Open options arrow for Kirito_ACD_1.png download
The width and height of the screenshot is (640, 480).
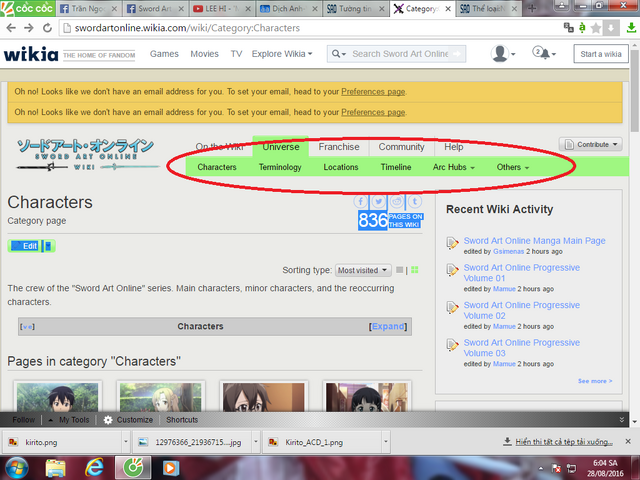coord(385,442)
